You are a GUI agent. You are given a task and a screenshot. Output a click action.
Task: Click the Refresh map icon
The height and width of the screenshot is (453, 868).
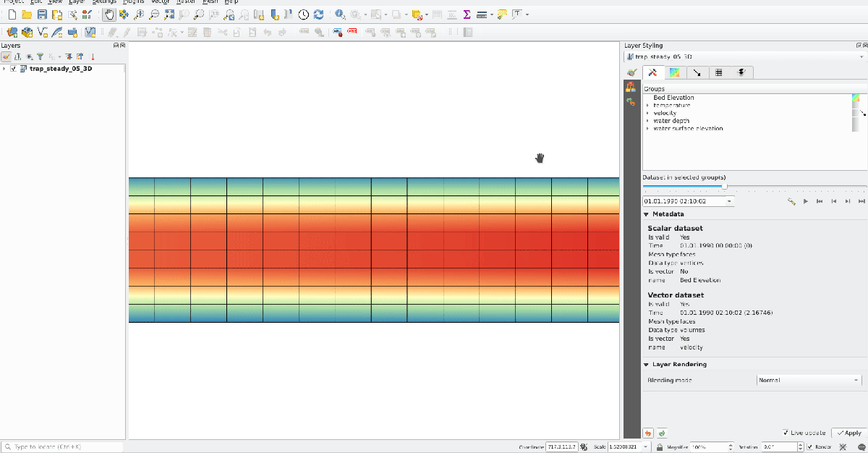pos(318,14)
